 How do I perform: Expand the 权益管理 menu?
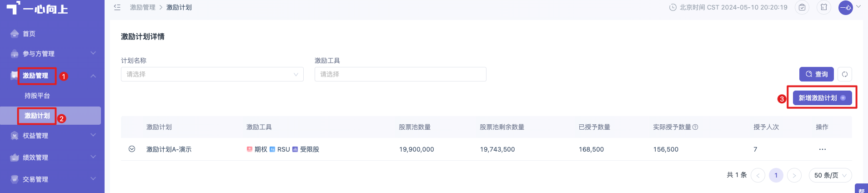coord(52,136)
